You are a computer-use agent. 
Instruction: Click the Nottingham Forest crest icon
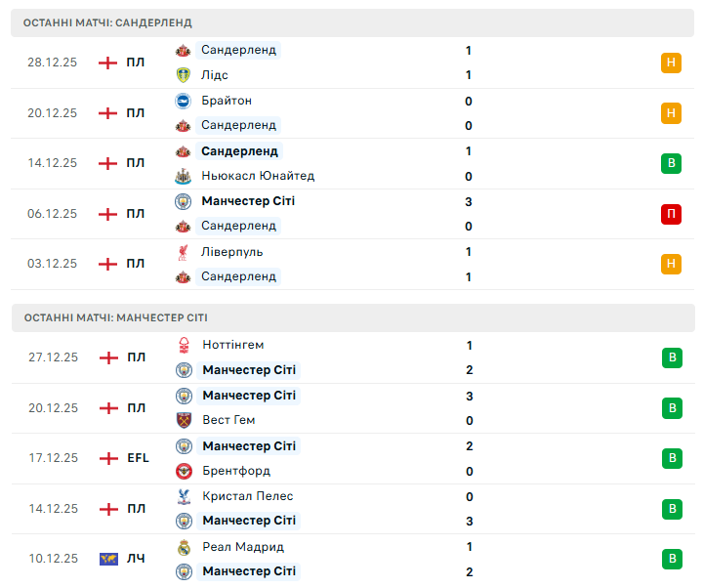pos(183,345)
